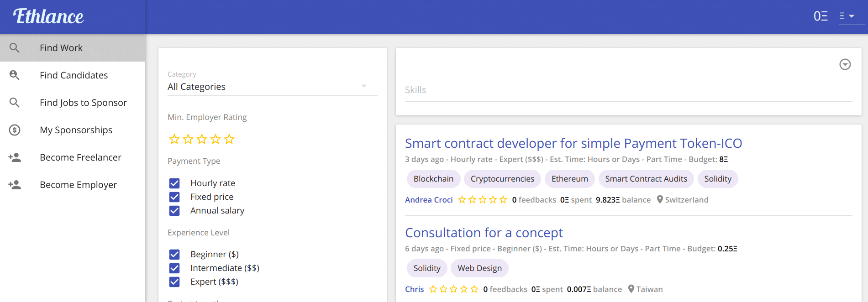The image size is (868, 302).
Task: Click the Ethlance logo
Action: tap(48, 17)
